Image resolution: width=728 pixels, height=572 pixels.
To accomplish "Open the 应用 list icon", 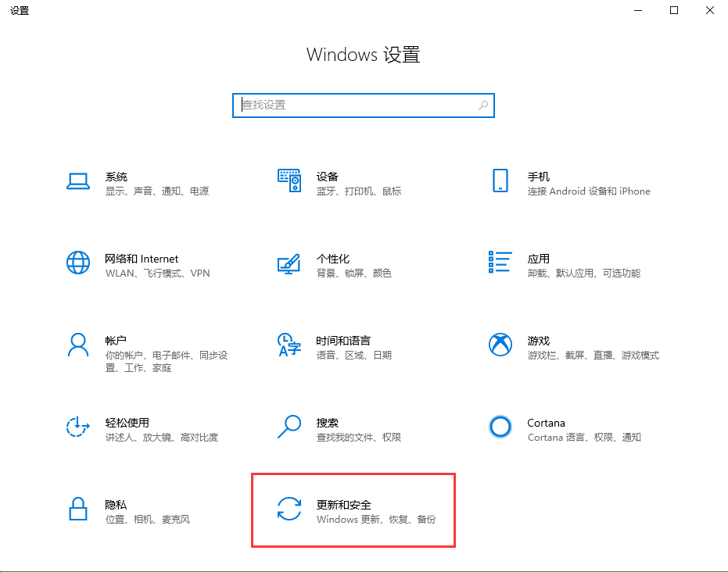I will tap(500, 262).
